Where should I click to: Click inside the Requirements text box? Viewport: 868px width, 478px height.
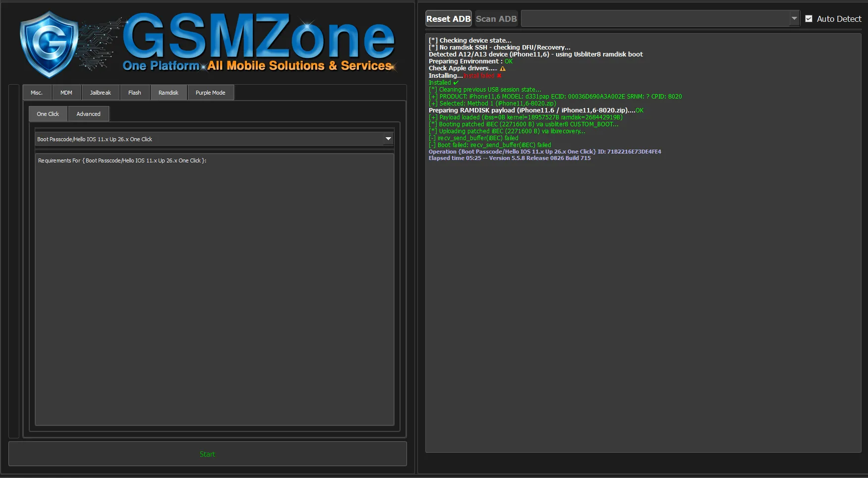214,290
